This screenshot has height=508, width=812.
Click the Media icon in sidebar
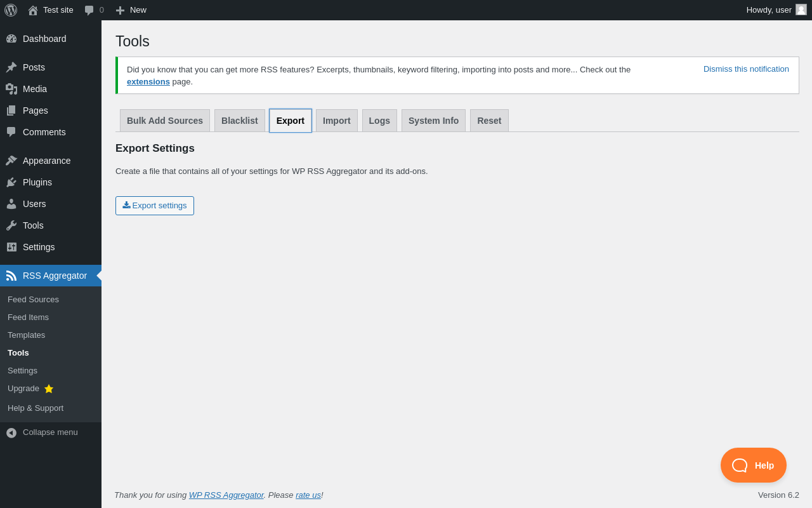click(11, 89)
